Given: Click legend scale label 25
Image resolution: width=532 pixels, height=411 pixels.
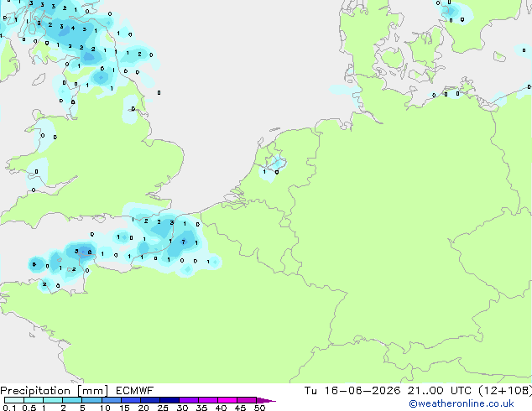Looking at the screenshot, I should [163, 408].
